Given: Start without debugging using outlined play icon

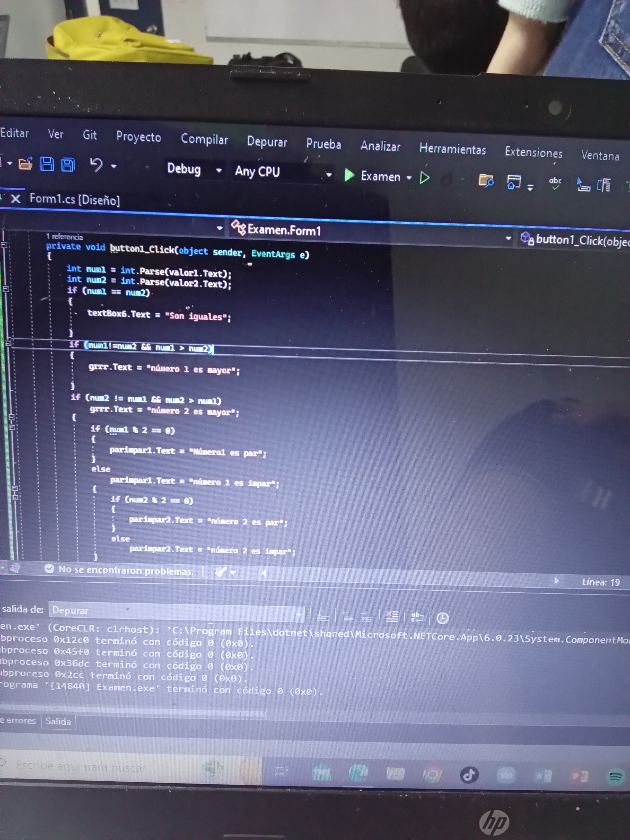Looking at the screenshot, I should (425, 177).
